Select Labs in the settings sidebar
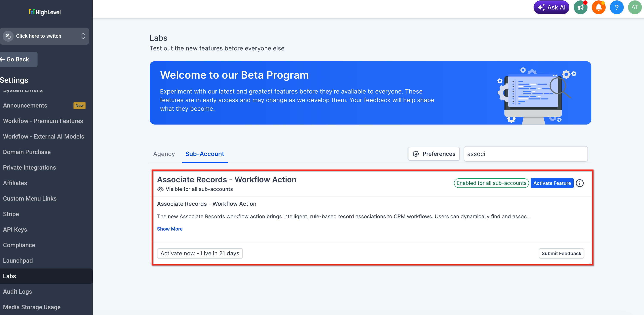This screenshot has width=644, height=315. coord(46,276)
